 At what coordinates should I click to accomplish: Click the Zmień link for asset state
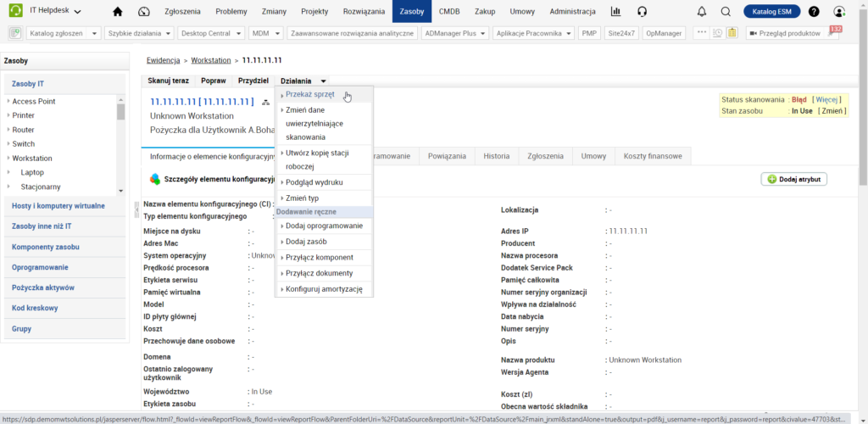[832, 111]
